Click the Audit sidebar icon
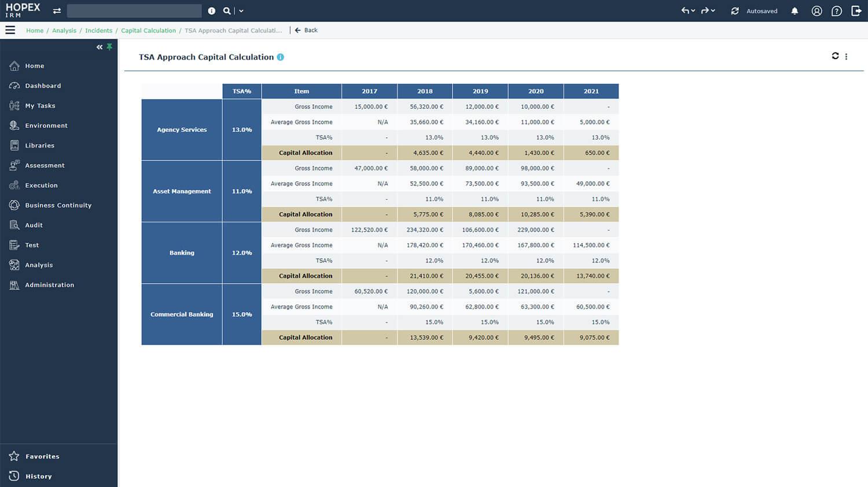The height and width of the screenshot is (487, 868). (14, 225)
